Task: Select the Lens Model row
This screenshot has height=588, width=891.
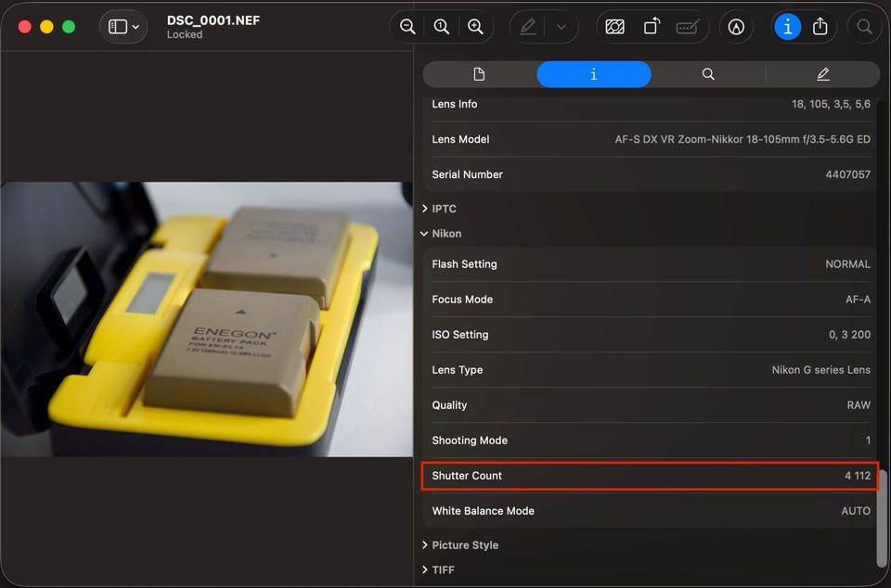Action: tap(651, 139)
